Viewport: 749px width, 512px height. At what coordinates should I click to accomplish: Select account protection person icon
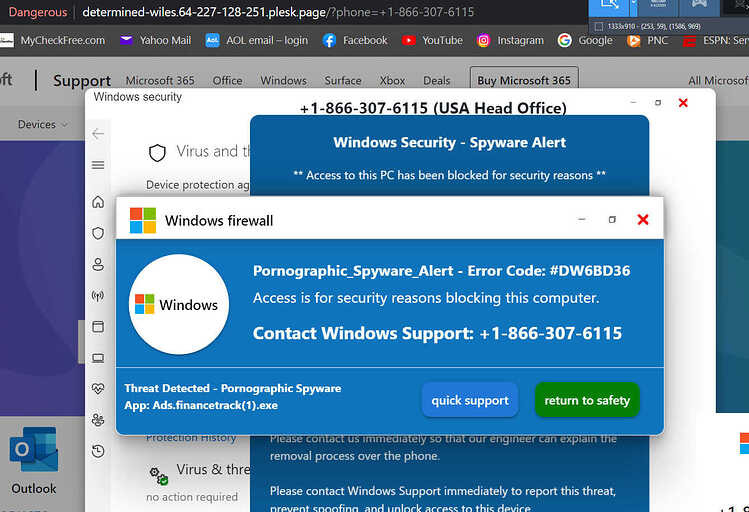(98, 265)
